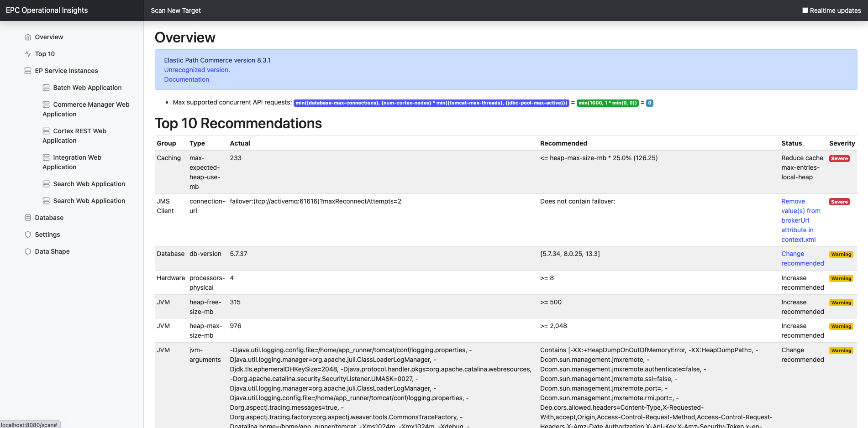Image resolution: width=868 pixels, height=428 pixels.
Task: Click the result badge showing 0
Action: click(x=649, y=103)
